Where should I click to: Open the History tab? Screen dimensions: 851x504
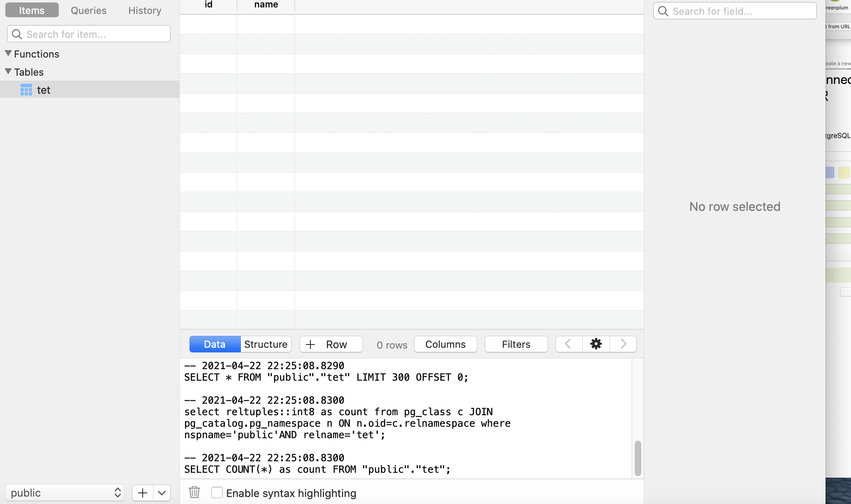(x=145, y=10)
